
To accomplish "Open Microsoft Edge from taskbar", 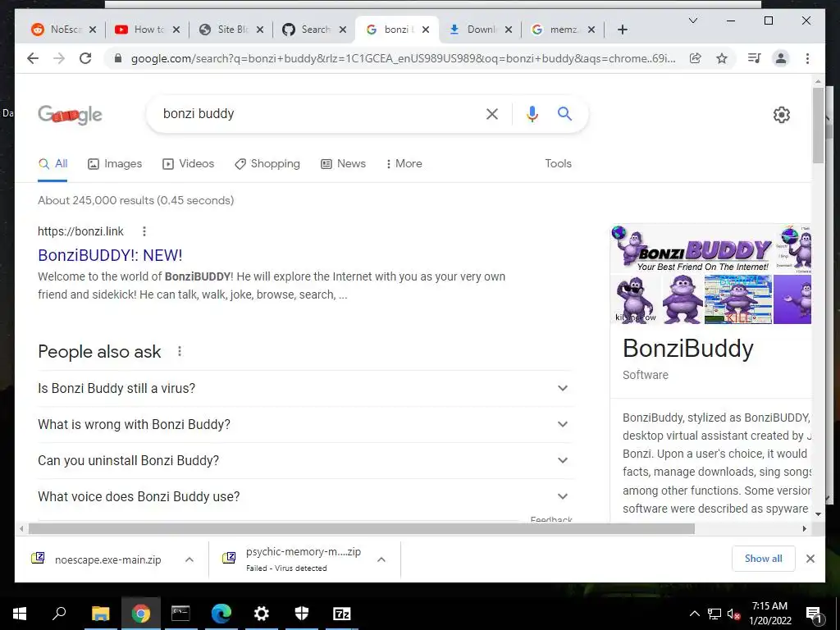I will 221,614.
